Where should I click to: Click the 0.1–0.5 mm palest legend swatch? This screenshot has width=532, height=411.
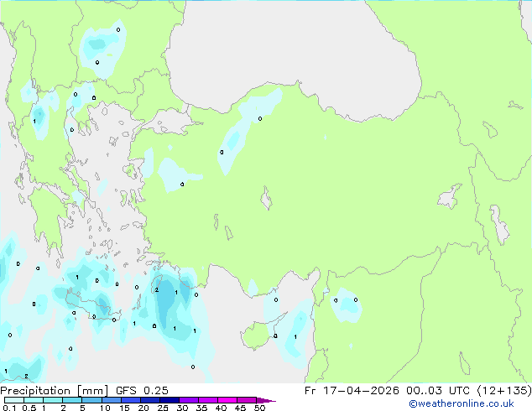tap(14, 400)
